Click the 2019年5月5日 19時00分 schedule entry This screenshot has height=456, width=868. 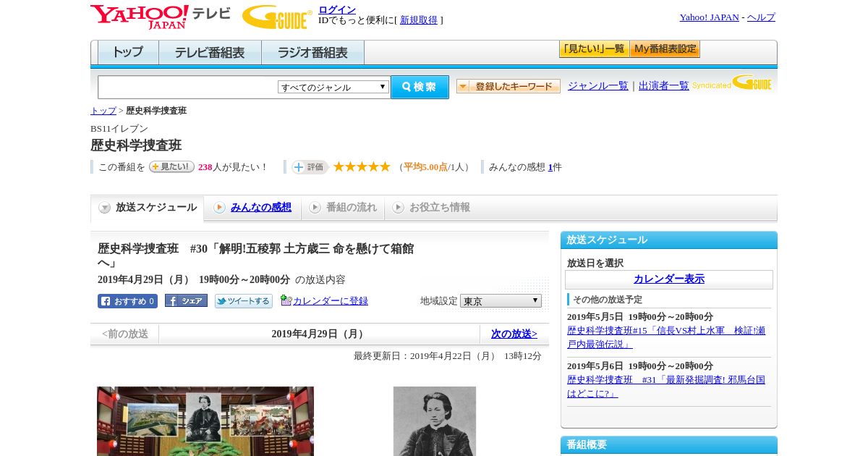640,317
